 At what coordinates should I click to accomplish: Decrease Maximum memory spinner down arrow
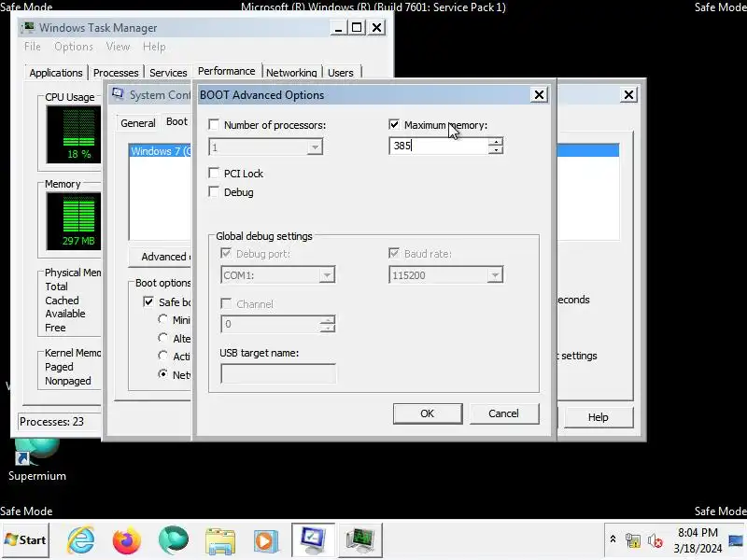tap(496, 150)
